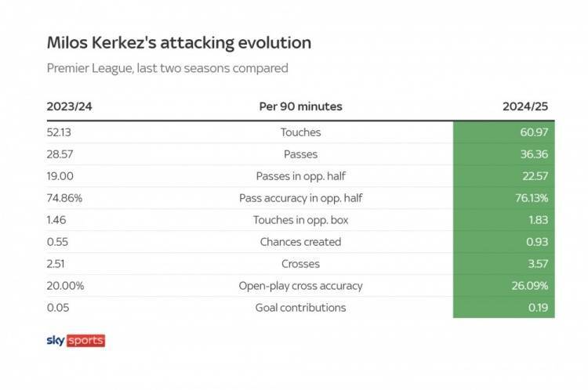Click Touches in opp. box label

pyautogui.click(x=301, y=220)
